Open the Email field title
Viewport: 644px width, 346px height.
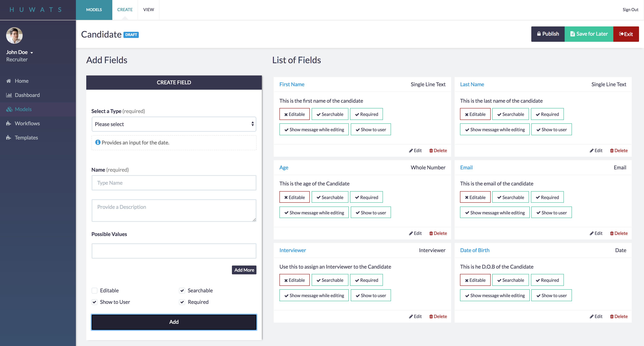click(x=466, y=167)
